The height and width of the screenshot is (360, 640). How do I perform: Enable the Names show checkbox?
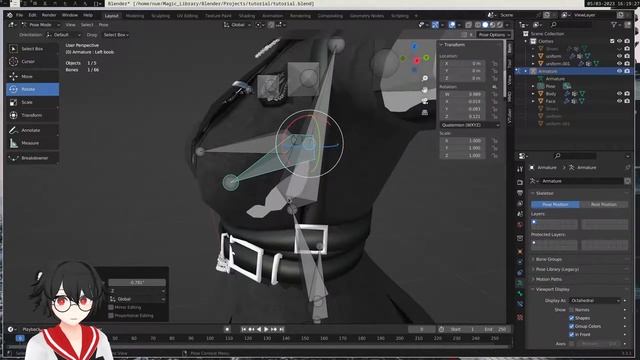click(x=571, y=310)
